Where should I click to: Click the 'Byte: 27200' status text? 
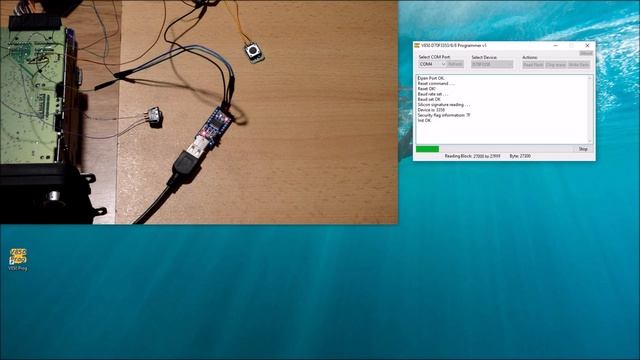coord(520,156)
